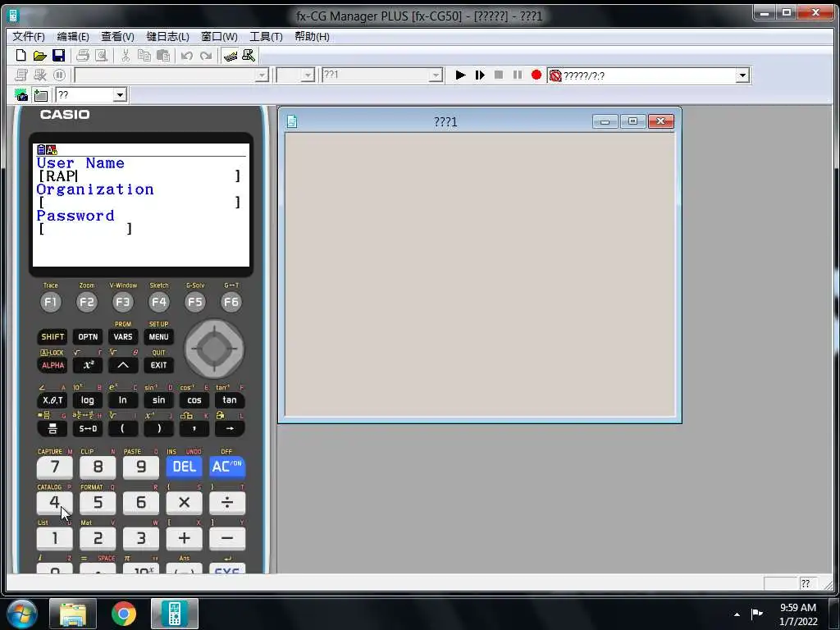
Task: Open the ??1 dropdown in second toolbar
Action: coord(436,75)
